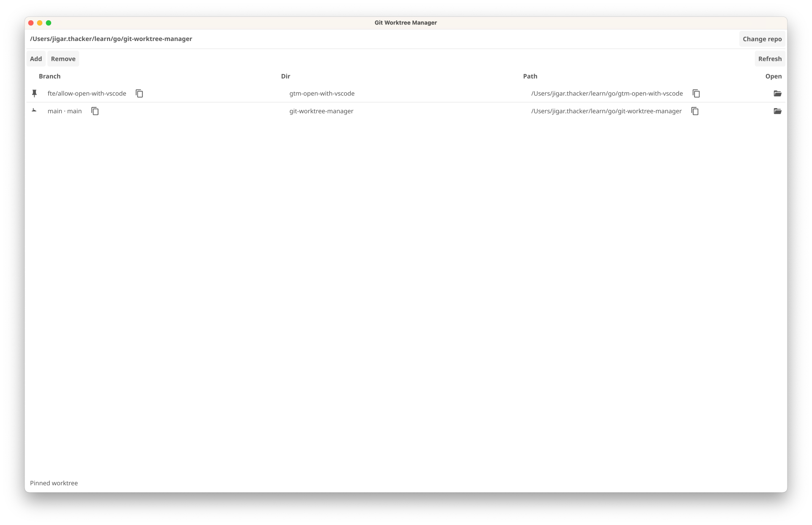Copy the main branch name

[x=95, y=111]
